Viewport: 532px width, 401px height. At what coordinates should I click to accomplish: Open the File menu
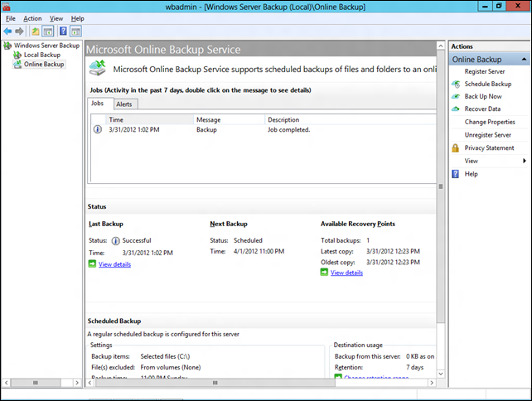point(11,19)
